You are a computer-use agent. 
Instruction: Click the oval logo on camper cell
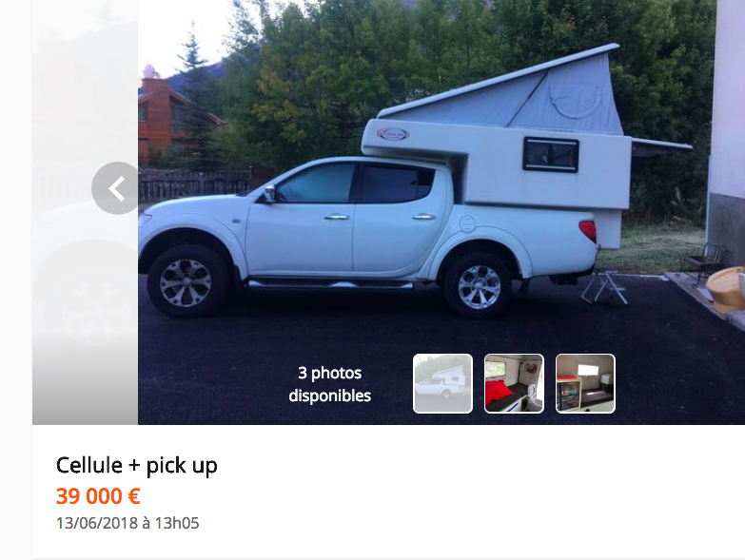coord(392,134)
